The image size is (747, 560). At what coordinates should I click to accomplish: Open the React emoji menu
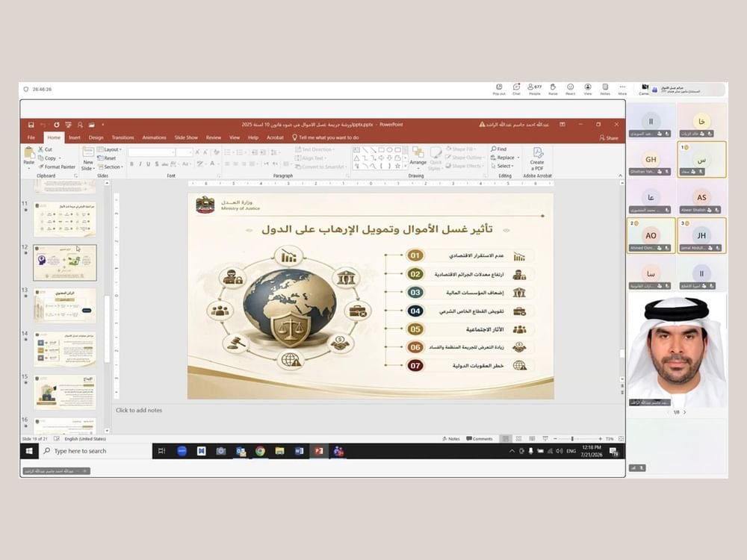pyautogui.click(x=570, y=89)
